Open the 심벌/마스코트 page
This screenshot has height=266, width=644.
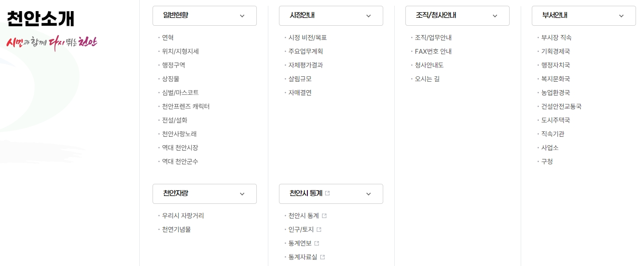[x=180, y=92]
